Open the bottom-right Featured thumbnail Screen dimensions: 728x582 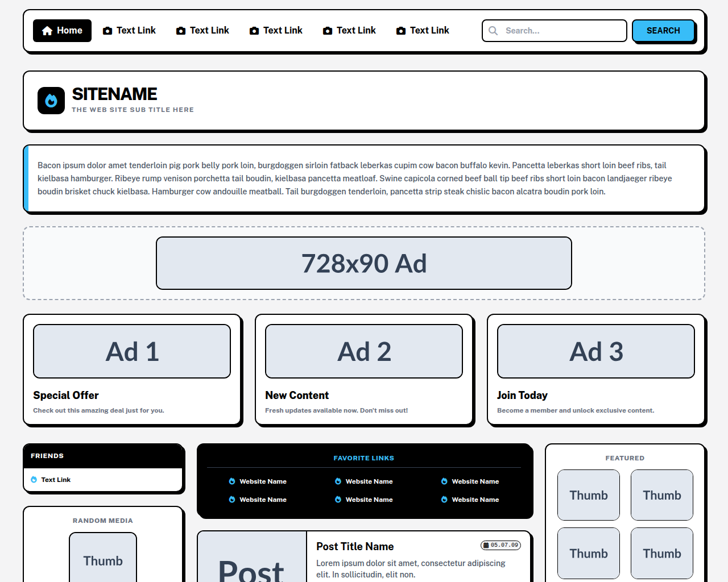tap(662, 553)
